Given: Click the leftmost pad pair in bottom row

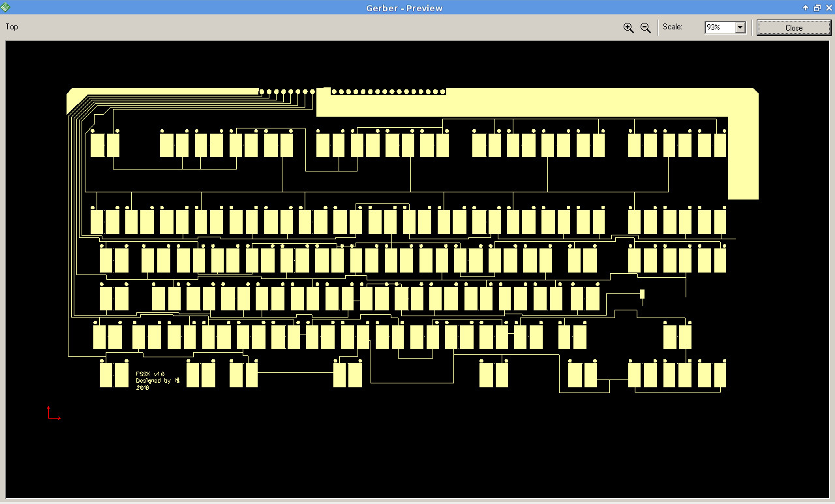Looking at the screenshot, I should click(x=114, y=375).
